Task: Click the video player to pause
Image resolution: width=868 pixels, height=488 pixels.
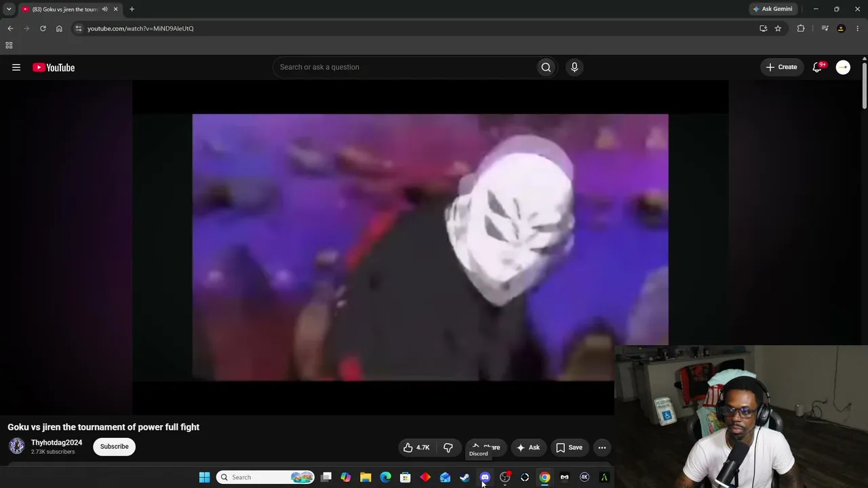Action: (x=430, y=247)
